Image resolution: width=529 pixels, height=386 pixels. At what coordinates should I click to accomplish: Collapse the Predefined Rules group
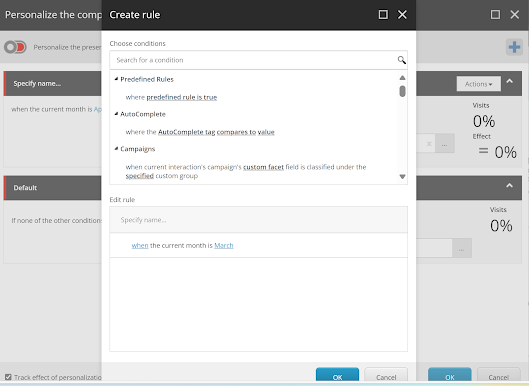point(116,79)
